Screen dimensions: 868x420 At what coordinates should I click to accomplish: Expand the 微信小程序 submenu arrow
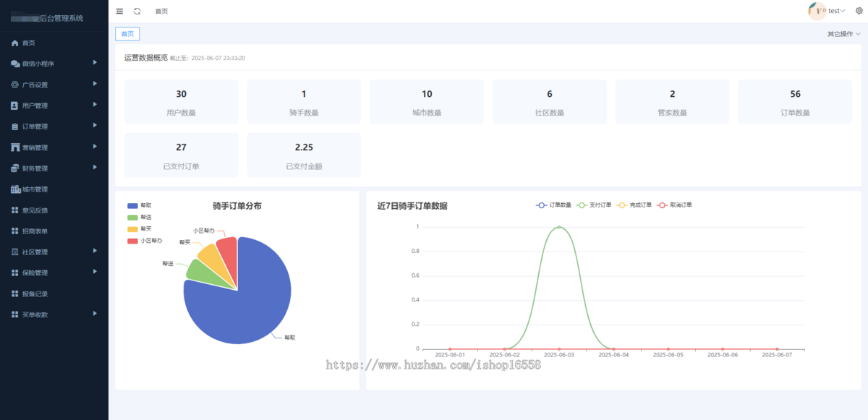click(x=95, y=63)
